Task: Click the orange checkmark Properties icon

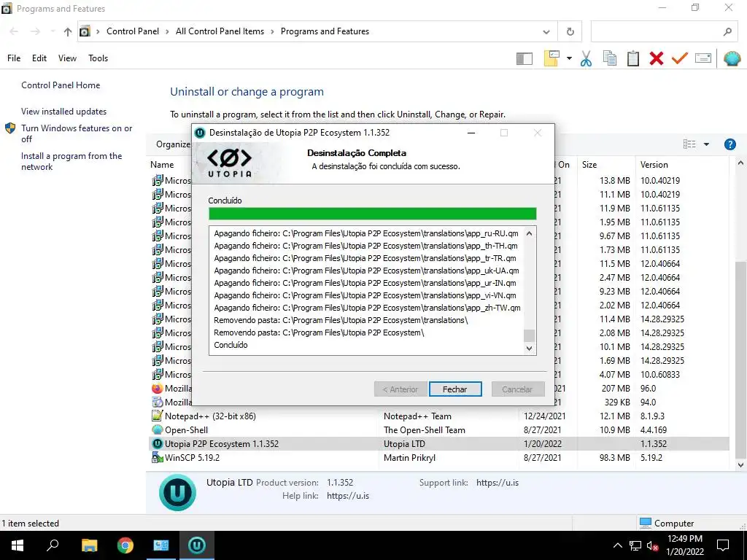Action: click(679, 58)
